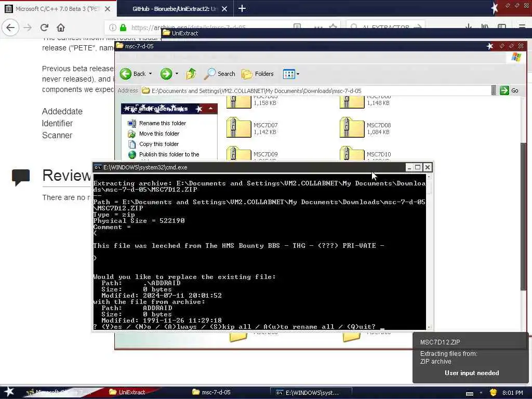The height and width of the screenshot is (399, 532).
Task: Click the Windows flag logo in Explorer
Action: click(x=516, y=57)
